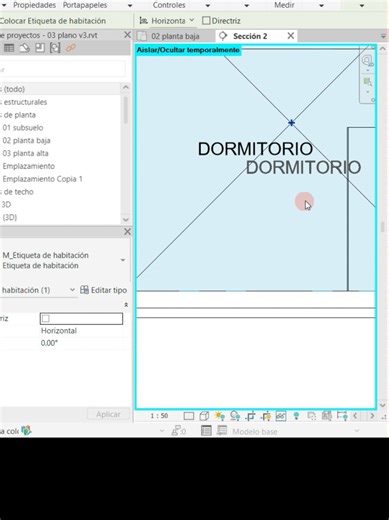Click the Aislar/Ocultar temporalmente label
Screen dimensions: 389x520
click(x=188, y=50)
